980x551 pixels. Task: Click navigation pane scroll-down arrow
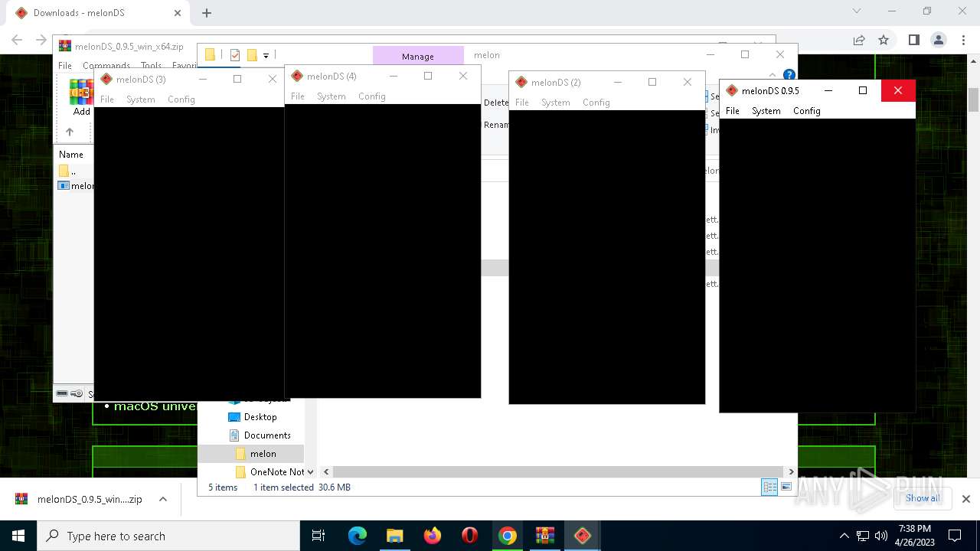pos(310,472)
